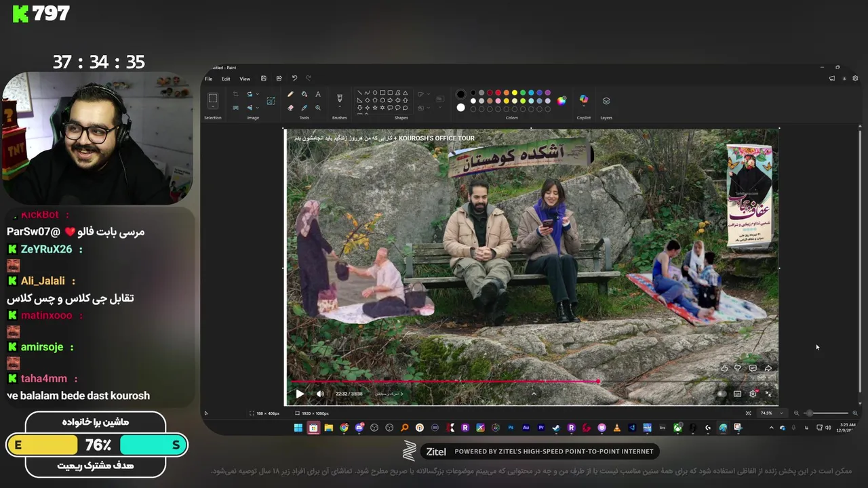Open the File menu
The height and width of the screenshot is (488, 868).
pyautogui.click(x=209, y=79)
